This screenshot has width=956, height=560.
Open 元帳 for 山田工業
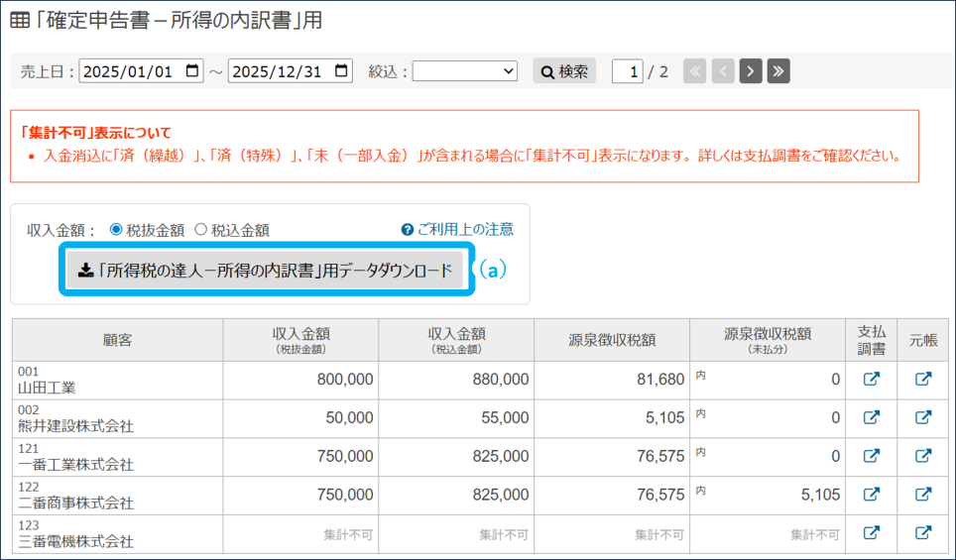(x=922, y=380)
